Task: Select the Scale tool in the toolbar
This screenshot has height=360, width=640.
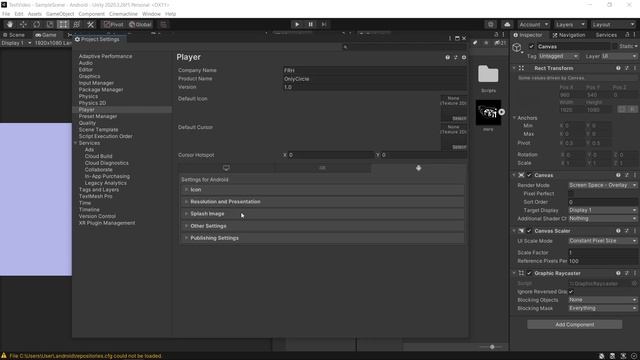Action: click(x=50, y=24)
